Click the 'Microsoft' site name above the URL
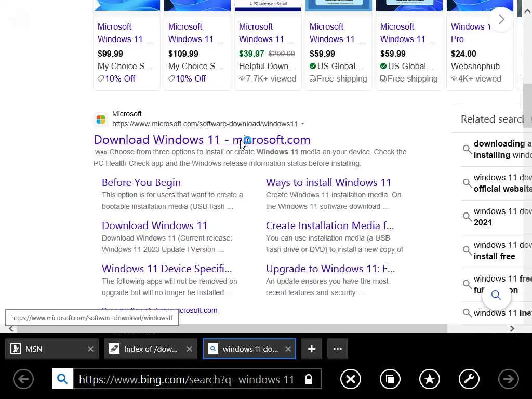This screenshot has height=399, width=532. point(127,114)
